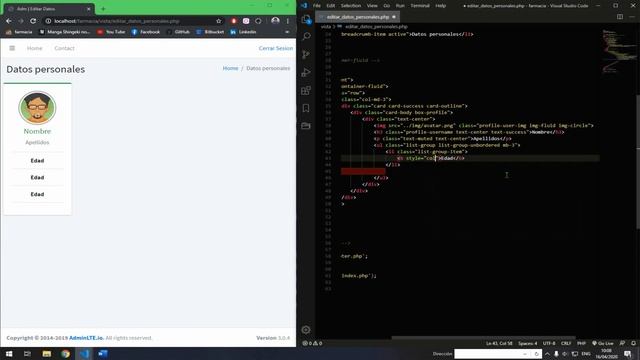
Task: Open the LinkedIn bookmark
Action: (244, 32)
